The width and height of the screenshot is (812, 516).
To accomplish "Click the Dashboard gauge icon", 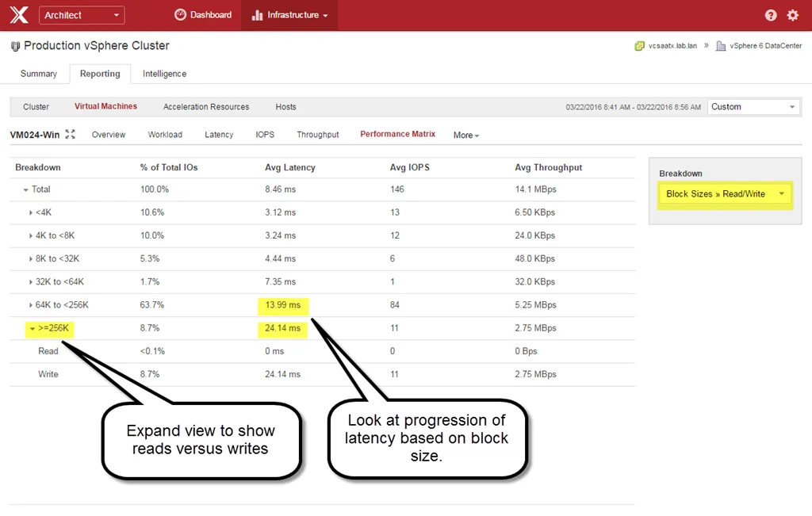I will click(x=180, y=14).
